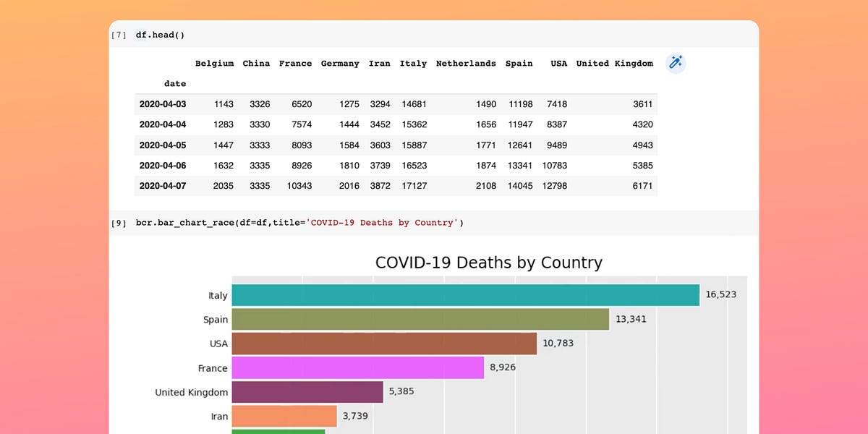Click the USA column header
868x434 pixels.
[x=558, y=63]
